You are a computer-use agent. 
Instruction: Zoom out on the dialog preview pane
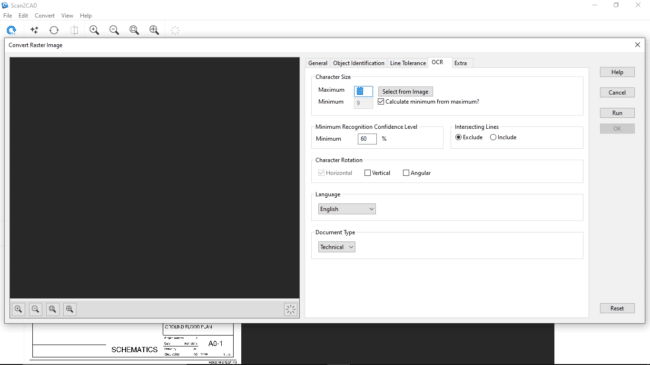tap(35, 309)
